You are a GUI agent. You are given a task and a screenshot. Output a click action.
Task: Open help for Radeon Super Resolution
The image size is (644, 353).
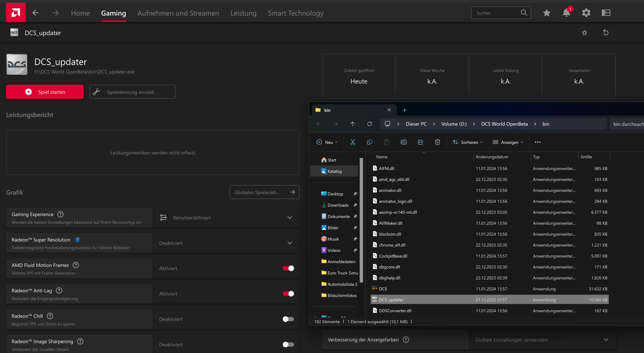pyautogui.click(x=77, y=240)
